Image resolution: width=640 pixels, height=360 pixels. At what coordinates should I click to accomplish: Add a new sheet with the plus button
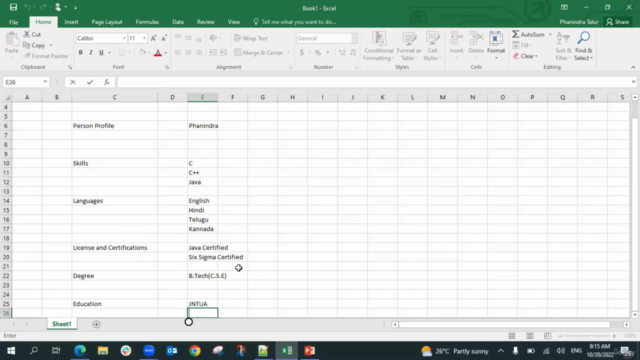tap(96, 324)
